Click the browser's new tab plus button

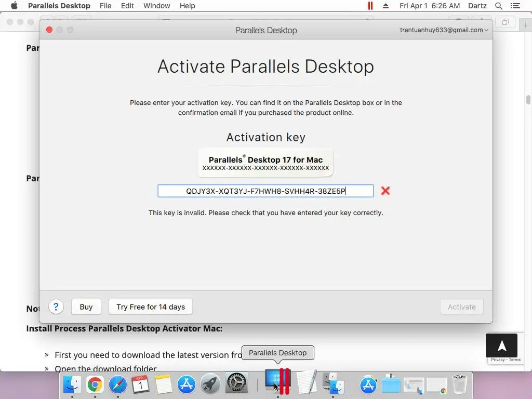[x=525, y=25]
